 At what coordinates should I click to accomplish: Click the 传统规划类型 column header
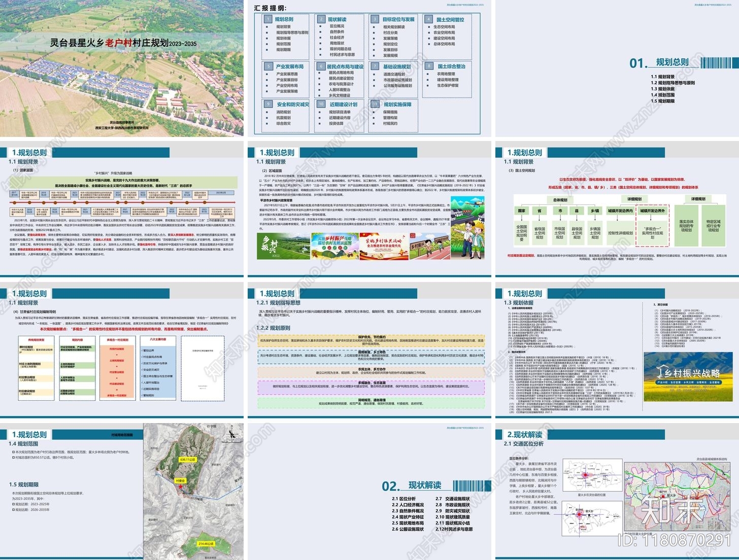pos(36,340)
